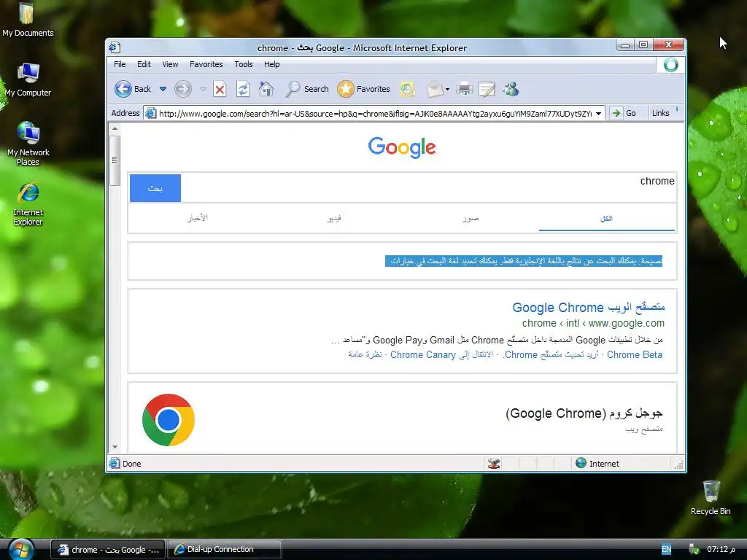Open the Back history dropdown arrow
The image size is (747, 560).
tap(163, 89)
